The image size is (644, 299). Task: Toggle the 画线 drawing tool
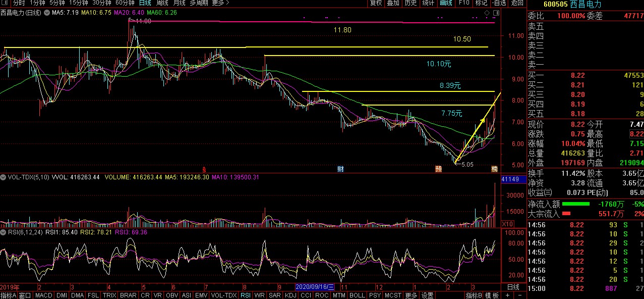[x=446, y=3]
